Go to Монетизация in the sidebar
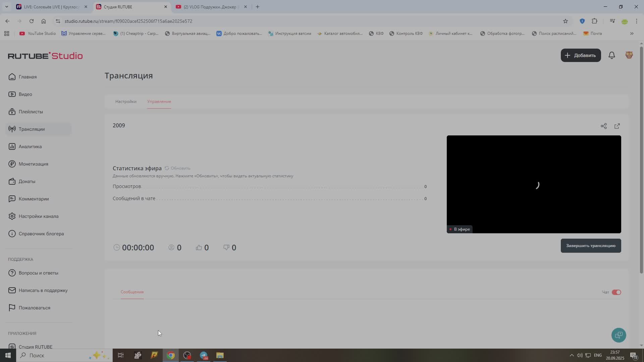Screen dimensions: 644x362 pos(33,164)
